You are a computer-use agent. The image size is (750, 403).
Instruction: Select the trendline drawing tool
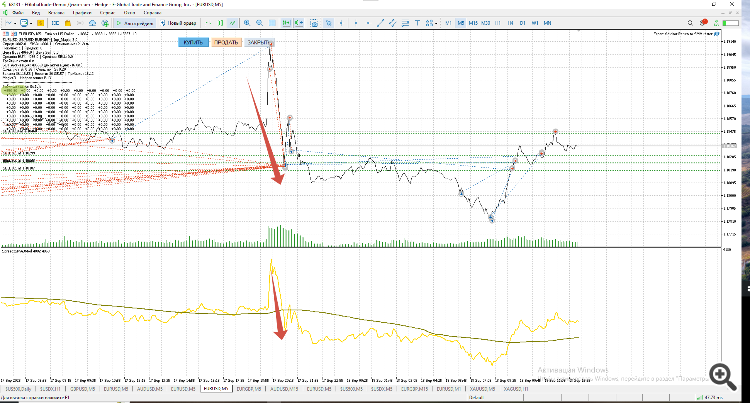click(380, 23)
